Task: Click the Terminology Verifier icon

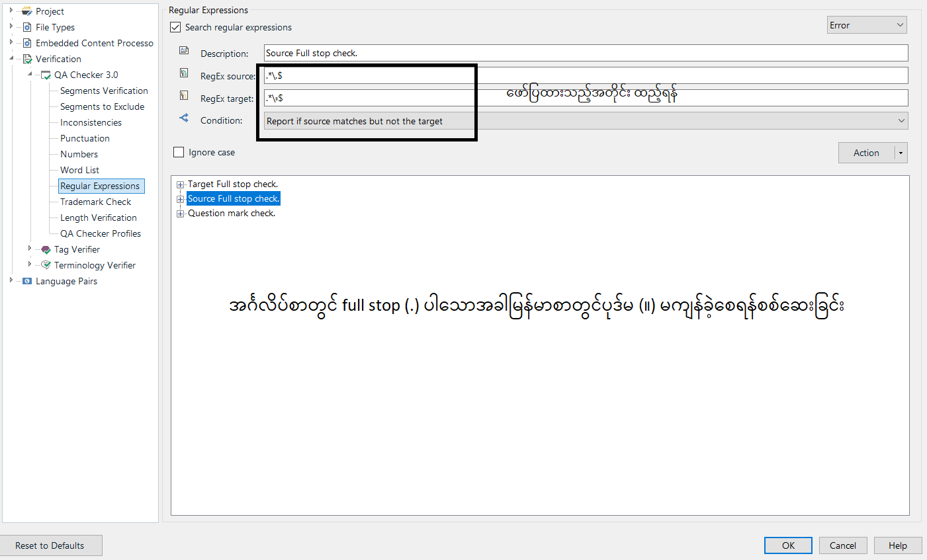Action: coord(46,265)
